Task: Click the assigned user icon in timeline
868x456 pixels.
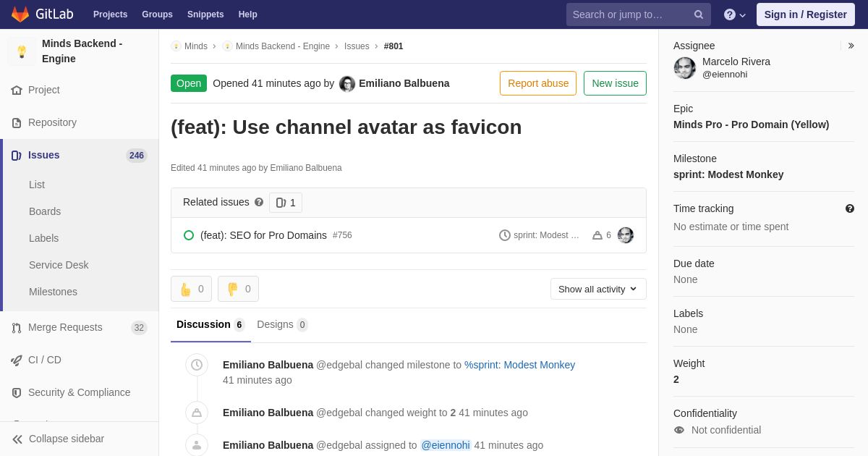Action: click(197, 445)
